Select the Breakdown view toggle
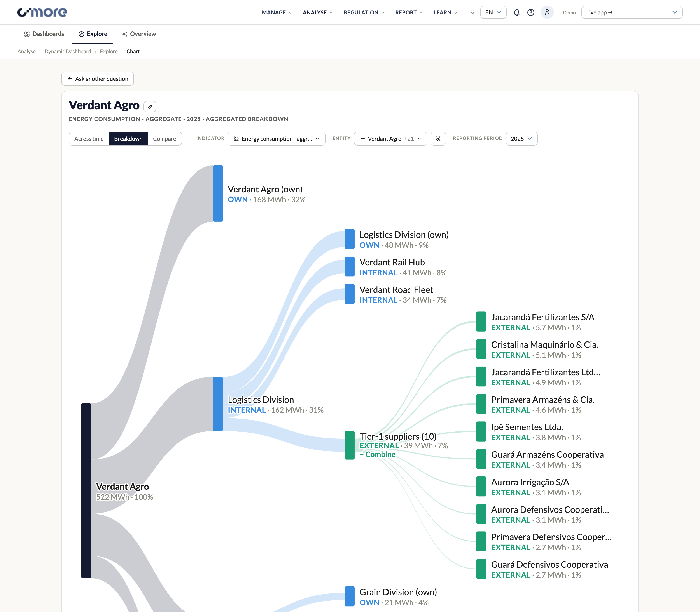This screenshot has width=700, height=612. 128,139
